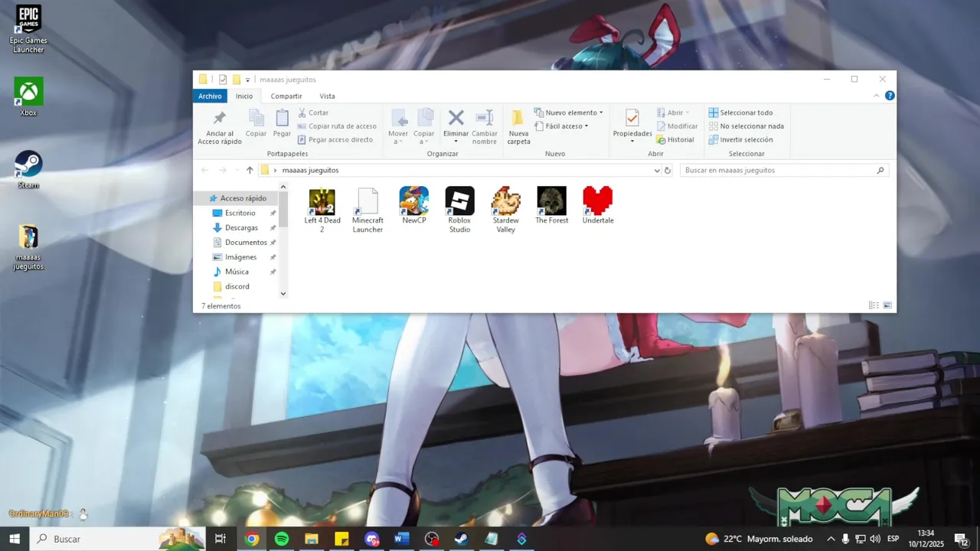
Task: Click No seleccionar nada
Action: point(746,126)
